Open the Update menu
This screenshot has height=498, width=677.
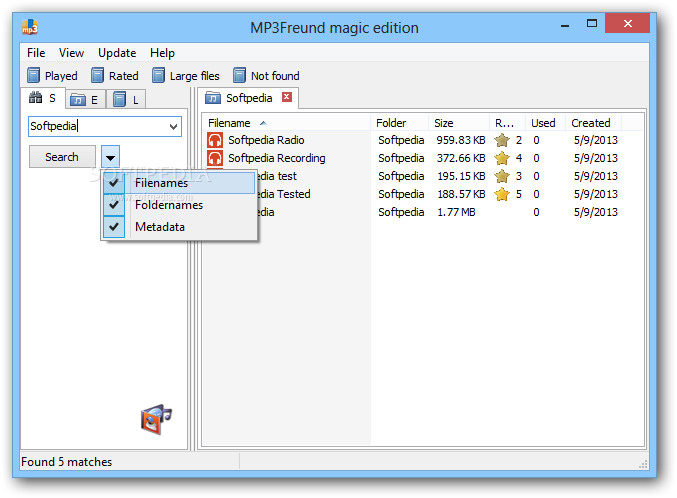click(117, 53)
